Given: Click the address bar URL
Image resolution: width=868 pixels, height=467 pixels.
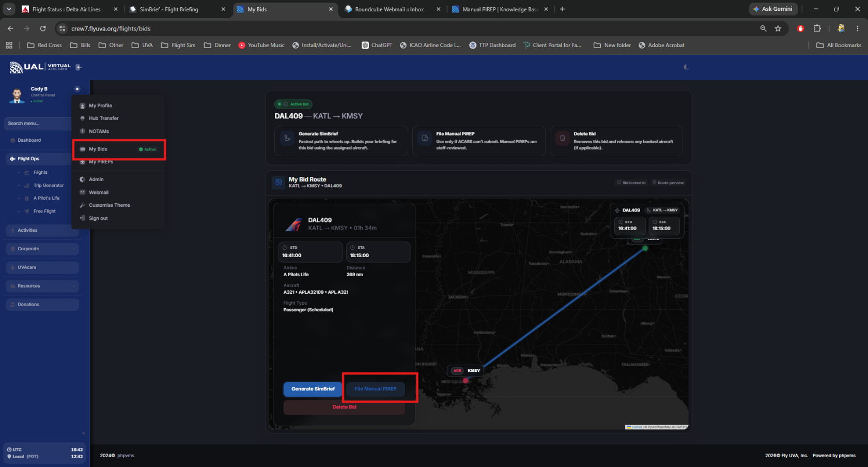Looking at the screenshot, I should pyautogui.click(x=111, y=28).
